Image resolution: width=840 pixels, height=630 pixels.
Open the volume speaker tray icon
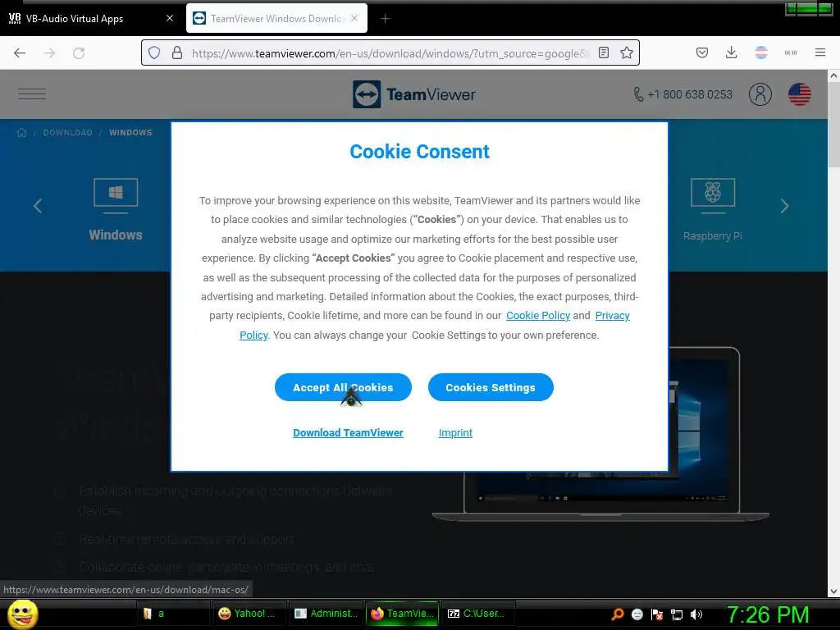click(696, 614)
